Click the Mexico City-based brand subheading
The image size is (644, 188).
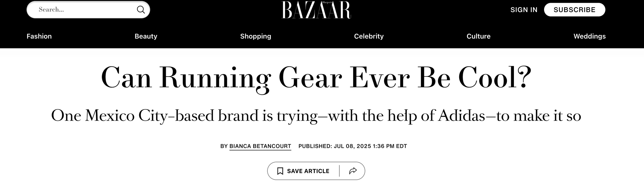click(316, 116)
